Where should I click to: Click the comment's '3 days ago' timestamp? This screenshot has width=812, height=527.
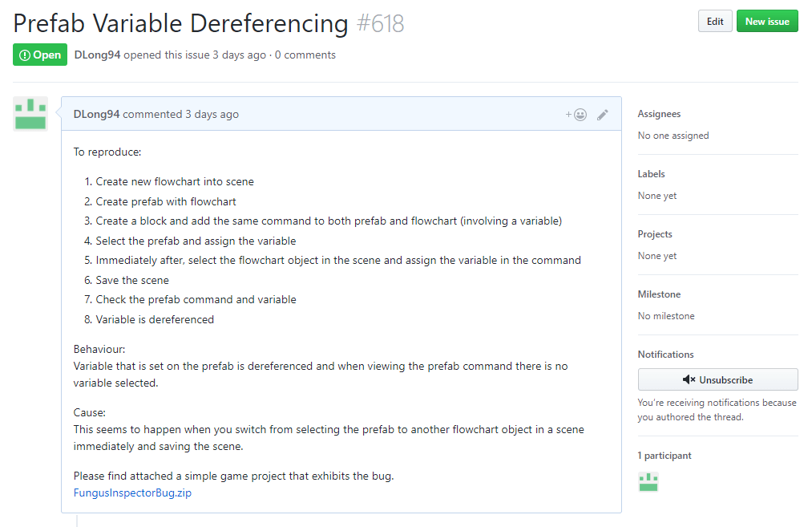pos(212,114)
